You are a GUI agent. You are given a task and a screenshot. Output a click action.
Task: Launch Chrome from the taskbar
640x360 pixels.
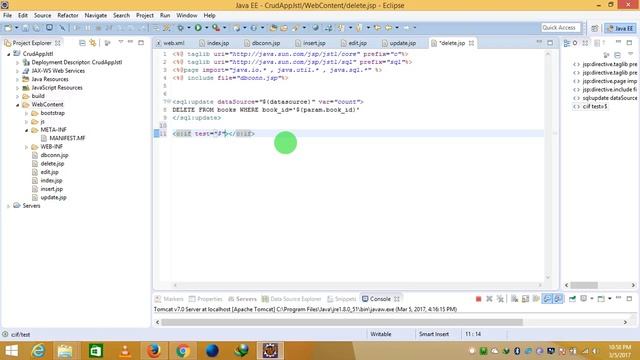click(x=183, y=351)
